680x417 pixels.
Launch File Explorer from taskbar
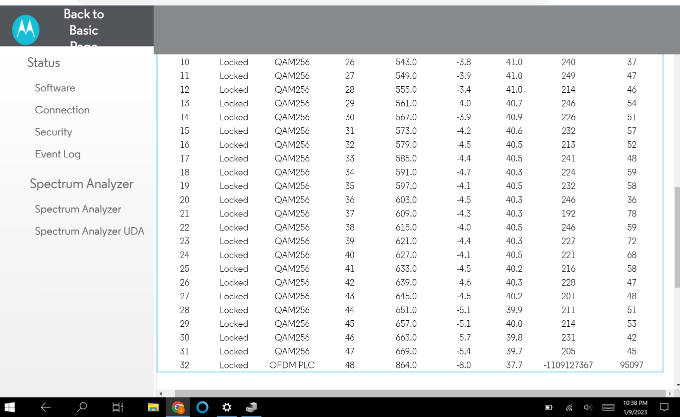[153, 407]
